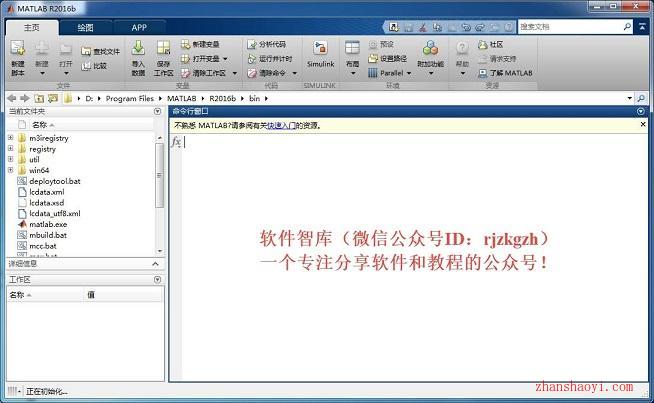Image resolution: width=654 pixels, height=403 pixels.
Task: Minimize the toolstrip with the top-right arrow
Action: tap(642, 27)
